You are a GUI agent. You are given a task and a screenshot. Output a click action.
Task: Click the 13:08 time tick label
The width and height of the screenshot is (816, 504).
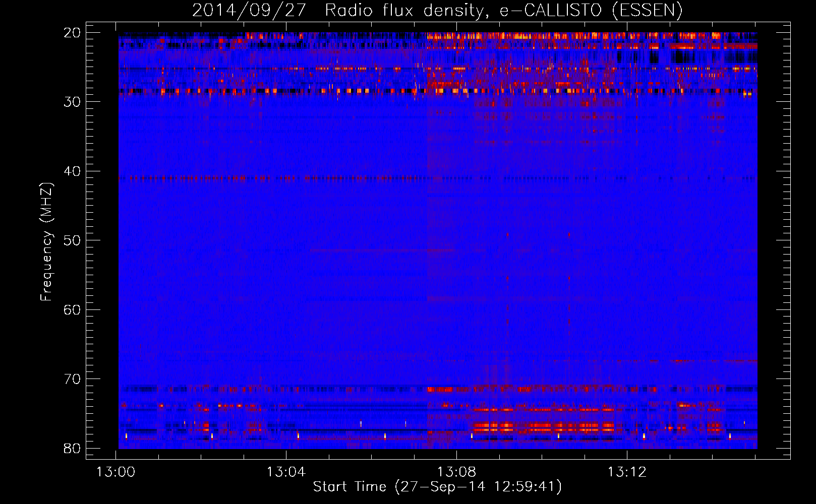456,472
